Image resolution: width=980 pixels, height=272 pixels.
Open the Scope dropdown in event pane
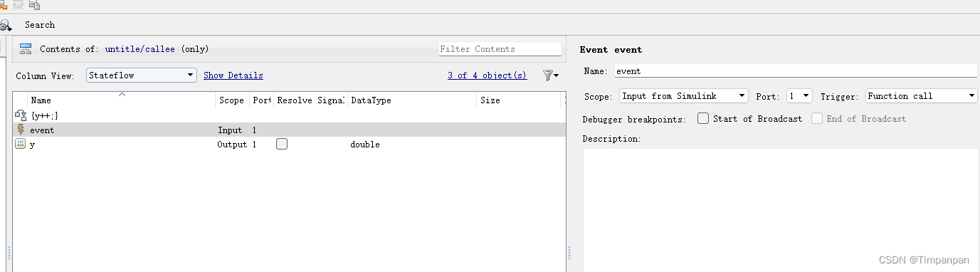click(x=683, y=96)
